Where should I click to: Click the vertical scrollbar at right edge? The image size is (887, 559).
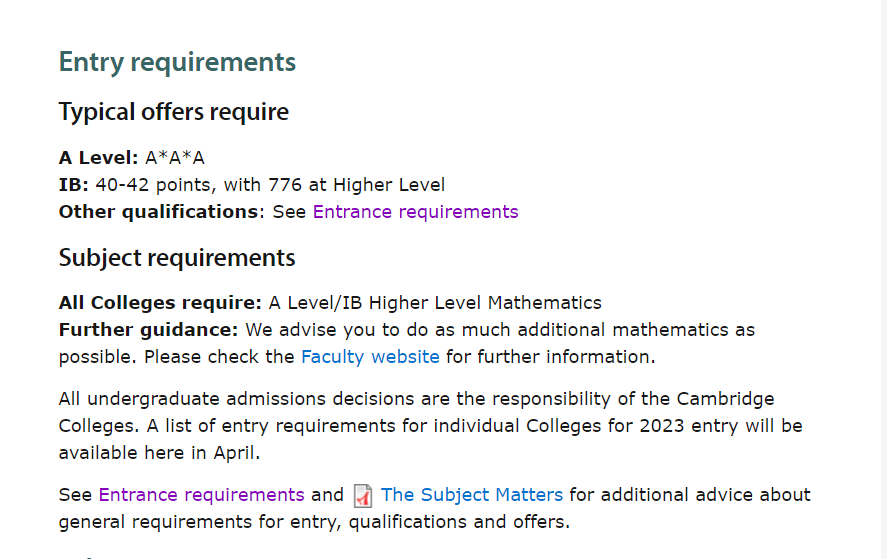pos(882,280)
